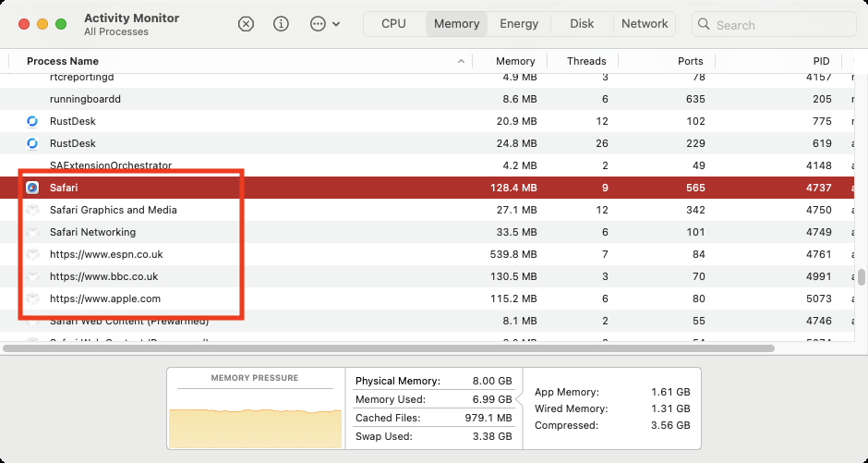Sort by Process Name column header
Image resolution: width=868 pixels, height=463 pixels.
[x=63, y=61]
